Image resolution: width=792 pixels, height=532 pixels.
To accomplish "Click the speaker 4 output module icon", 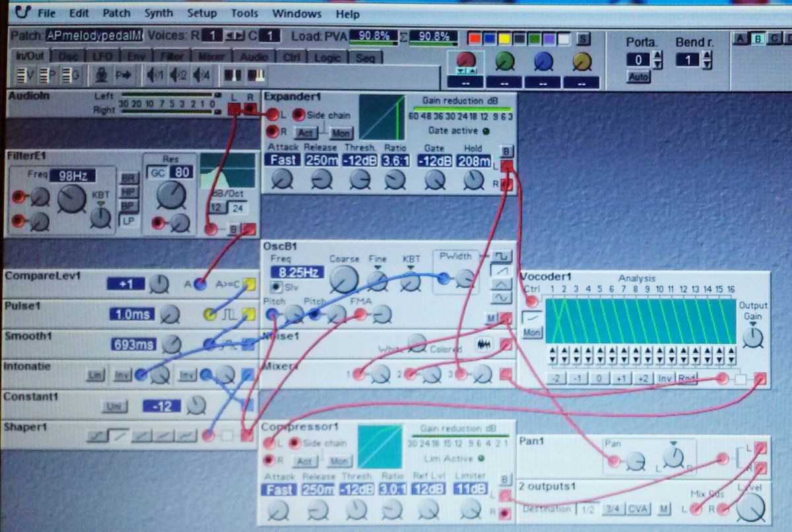I will click(201, 75).
